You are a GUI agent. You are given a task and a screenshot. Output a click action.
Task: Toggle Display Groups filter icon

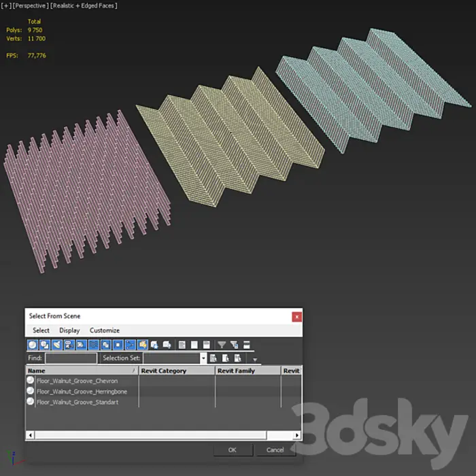point(105,345)
